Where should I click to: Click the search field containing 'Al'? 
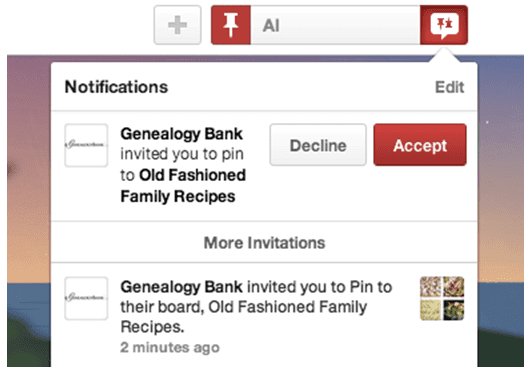click(335, 25)
